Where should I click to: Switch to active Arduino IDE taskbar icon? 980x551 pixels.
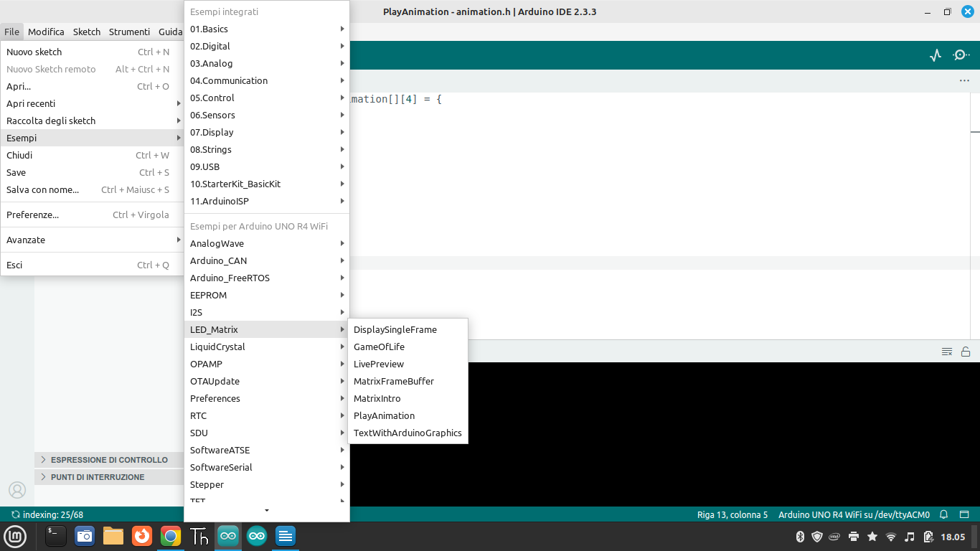[228, 536]
